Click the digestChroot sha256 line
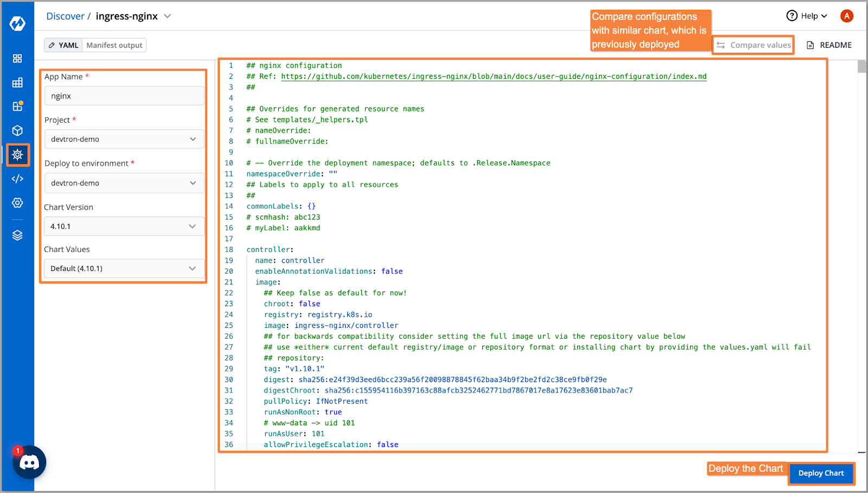This screenshot has height=493, width=868. 448,390
